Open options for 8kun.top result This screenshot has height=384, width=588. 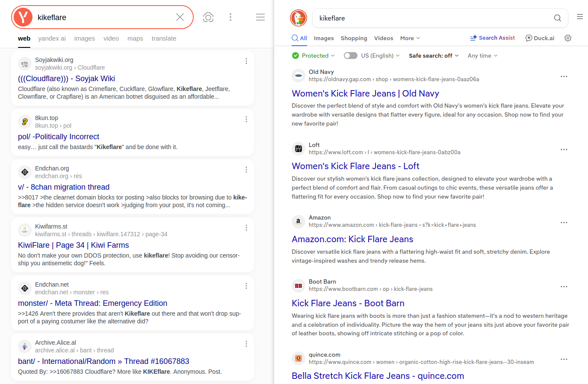[246, 119]
